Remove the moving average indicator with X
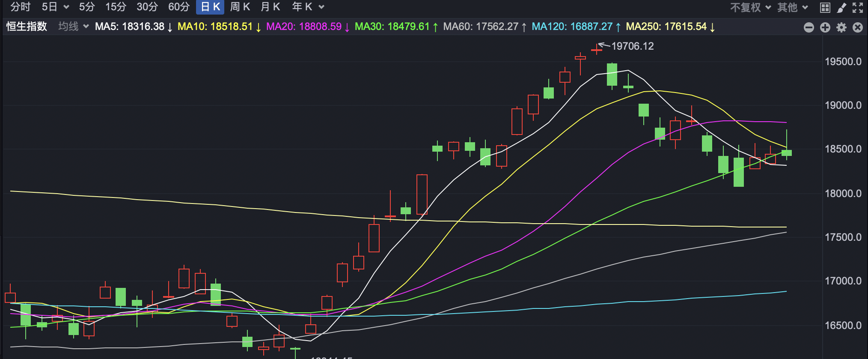The width and height of the screenshot is (868, 359). click(858, 27)
